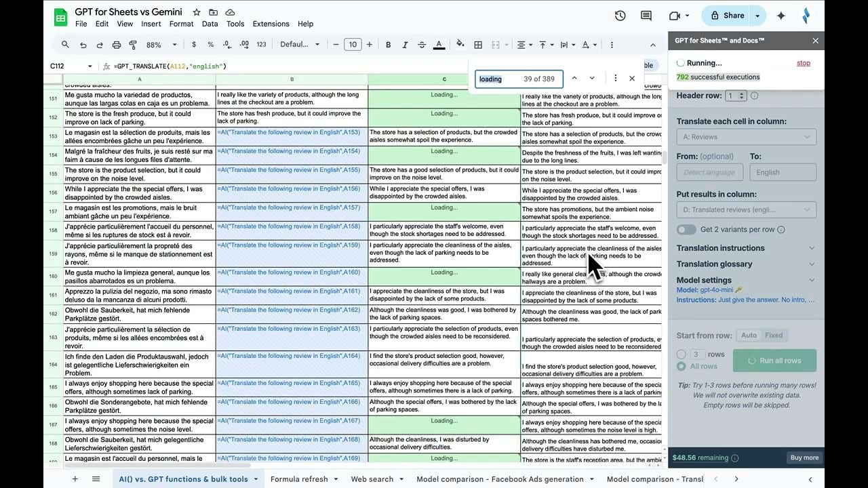Open the borders tool
868x488 pixels.
pyautogui.click(x=478, y=45)
